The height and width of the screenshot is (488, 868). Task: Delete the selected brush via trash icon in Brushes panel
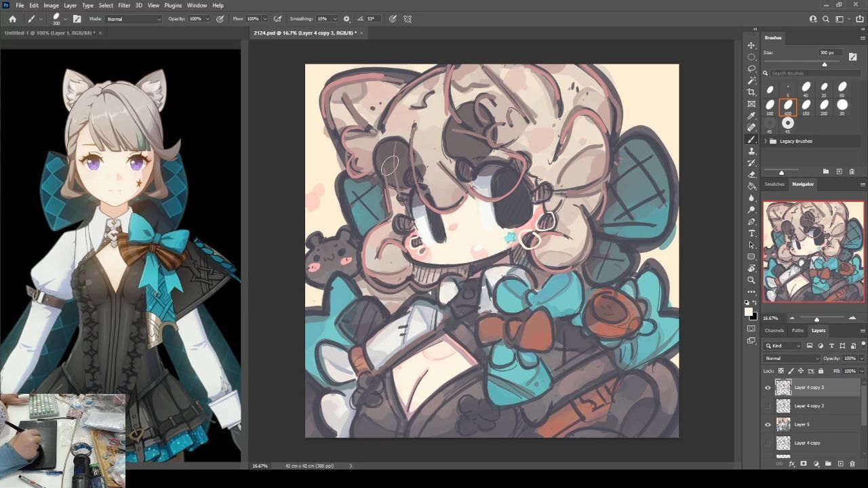[852, 171]
